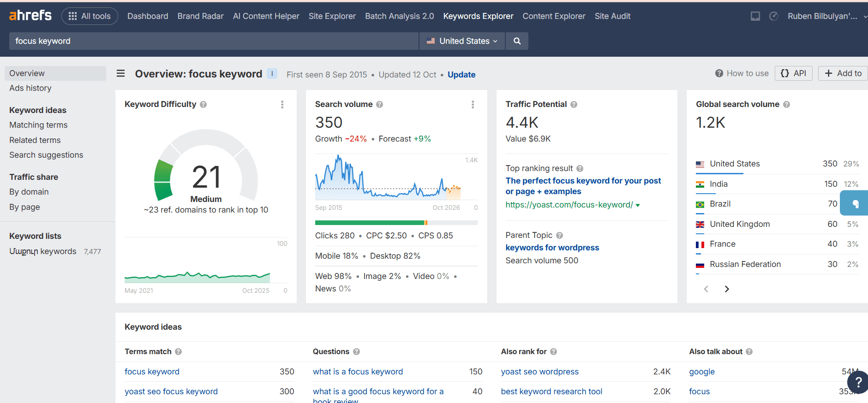
Task: Toggle the sidebar hamburger menu
Action: pos(120,74)
